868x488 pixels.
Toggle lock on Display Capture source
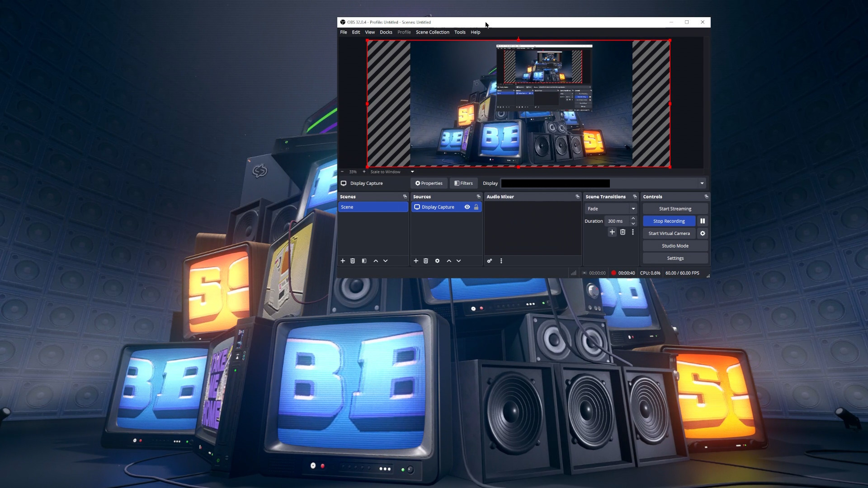[x=476, y=207]
